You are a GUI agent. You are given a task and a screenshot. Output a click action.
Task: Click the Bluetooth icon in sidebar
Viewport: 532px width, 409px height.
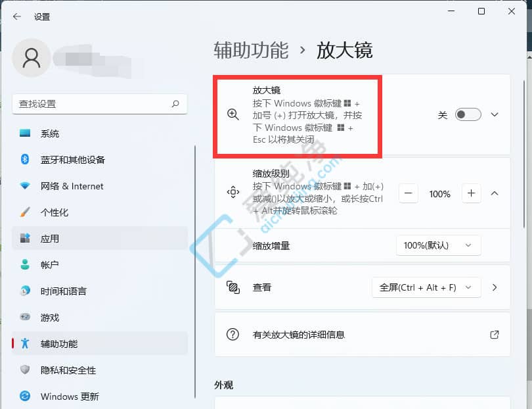25,159
